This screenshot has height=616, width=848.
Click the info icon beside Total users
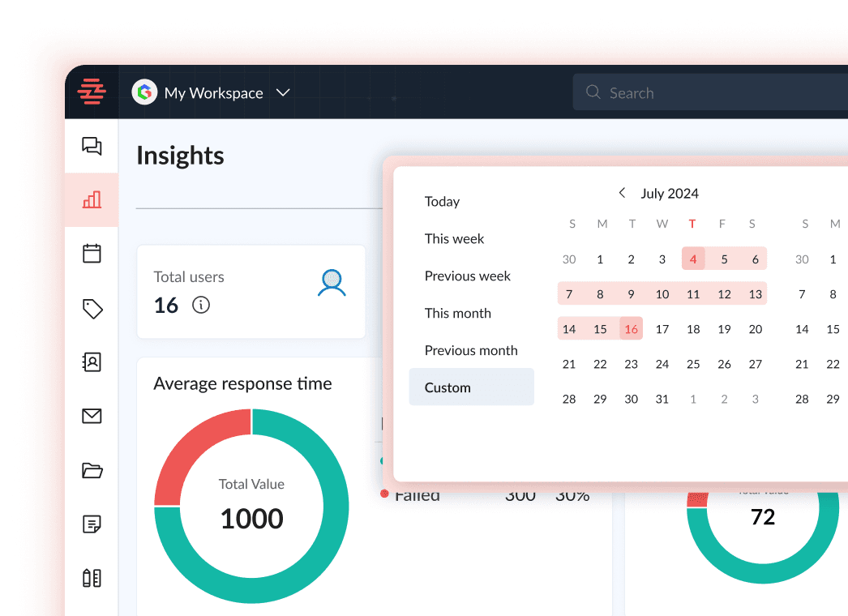(201, 305)
